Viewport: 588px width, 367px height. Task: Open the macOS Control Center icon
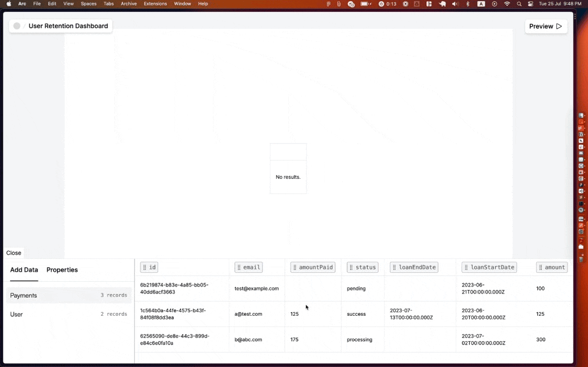click(x=530, y=4)
